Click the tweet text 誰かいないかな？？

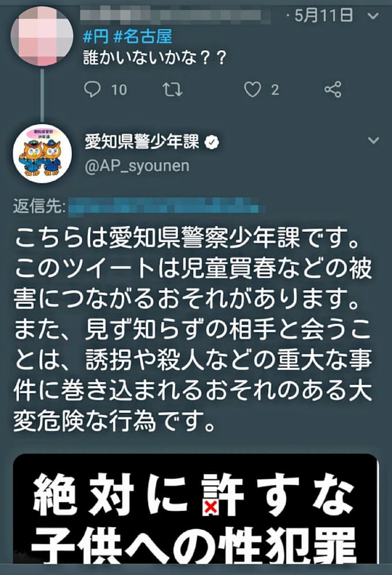tap(155, 58)
